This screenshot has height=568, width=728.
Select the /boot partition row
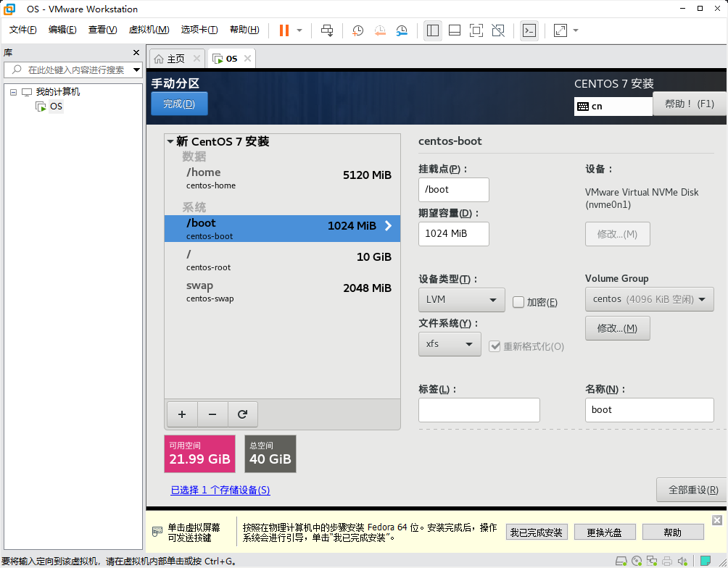[282, 228]
